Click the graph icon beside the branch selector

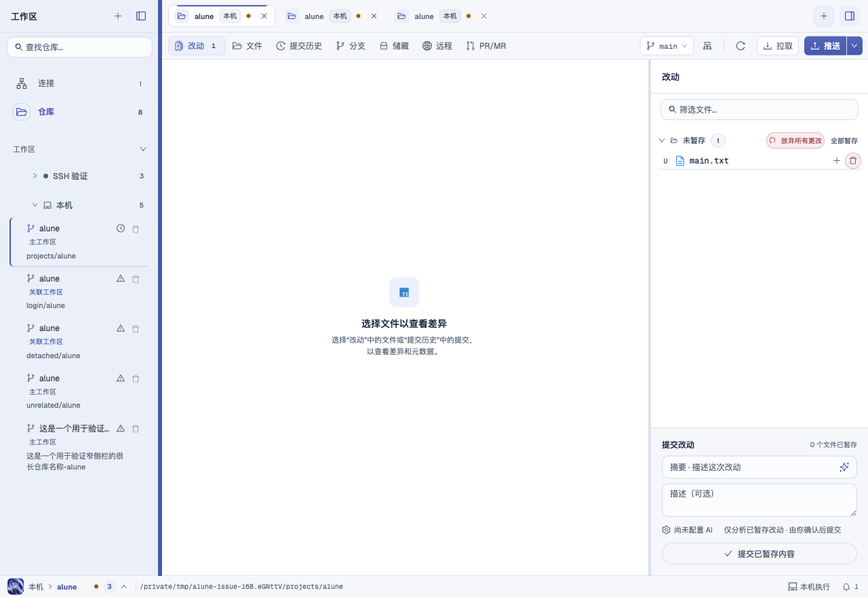point(707,46)
